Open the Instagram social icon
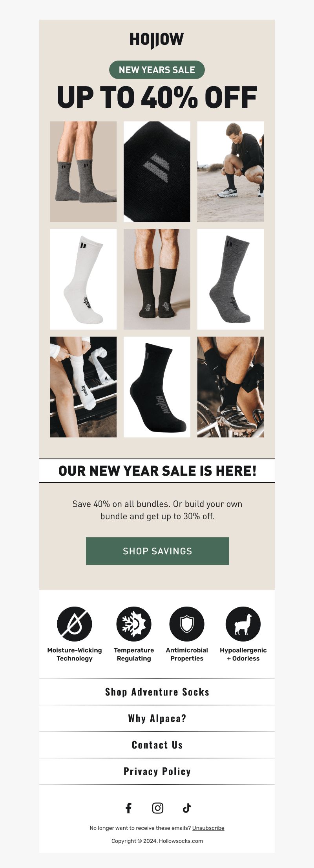The width and height of the screenshot is (314, 868). coord(157,808)
